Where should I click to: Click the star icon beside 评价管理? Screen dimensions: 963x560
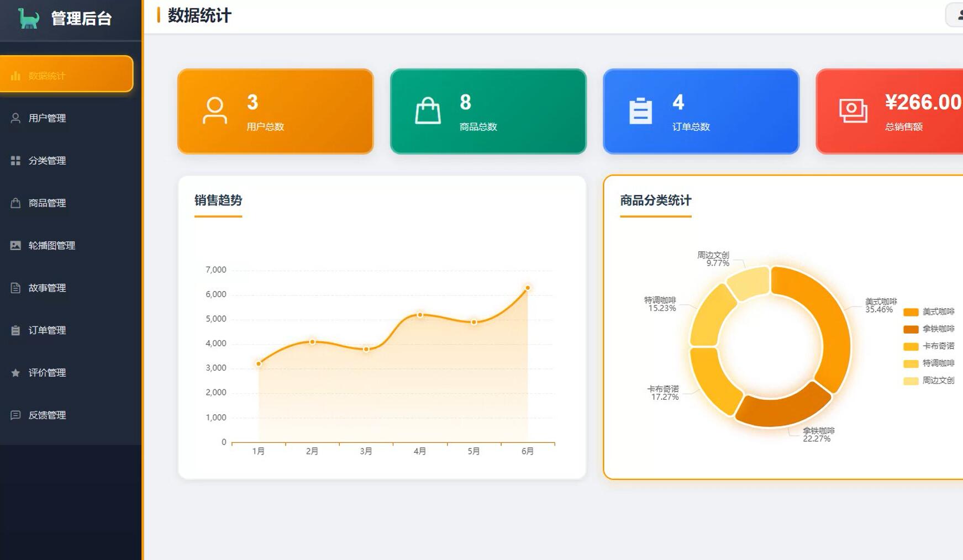tap(15, 373)
